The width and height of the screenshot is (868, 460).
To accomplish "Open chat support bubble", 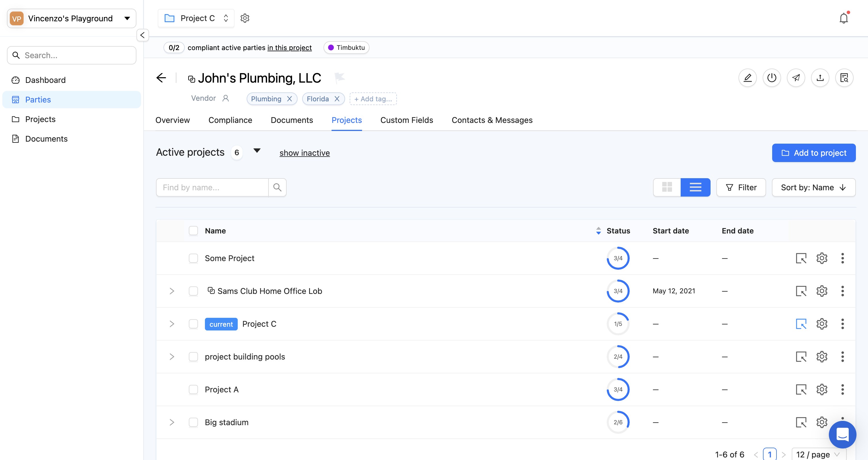I will [x=842, y=434].
